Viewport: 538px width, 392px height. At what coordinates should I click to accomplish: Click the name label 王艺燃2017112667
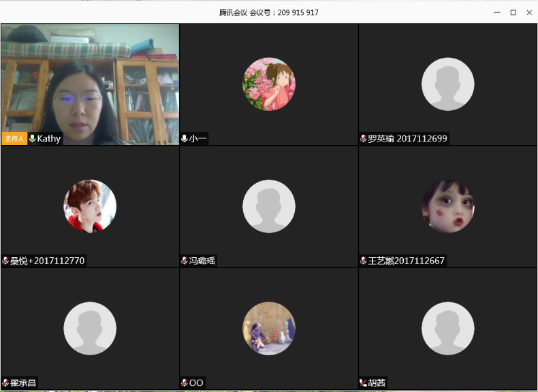(x=407, y=261)
